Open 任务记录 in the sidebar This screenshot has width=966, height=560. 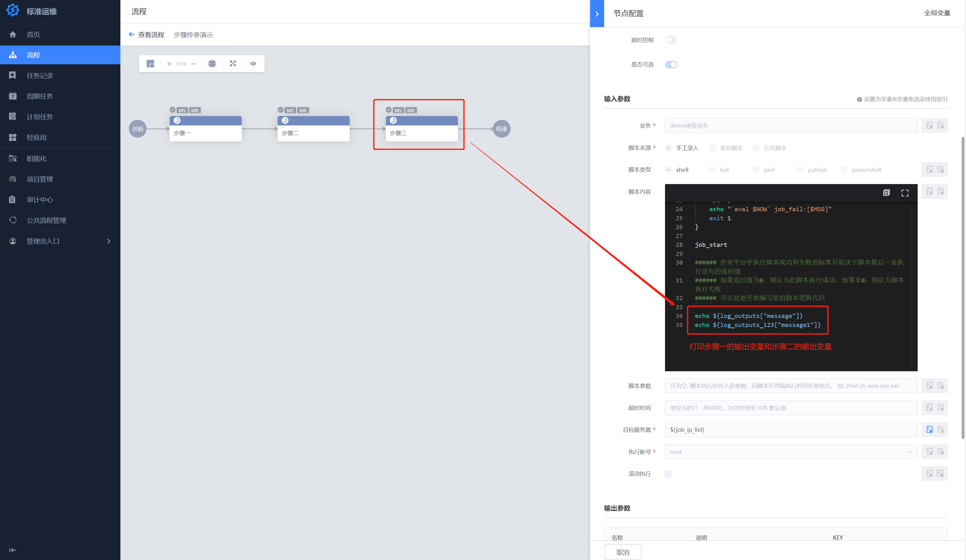40,76
